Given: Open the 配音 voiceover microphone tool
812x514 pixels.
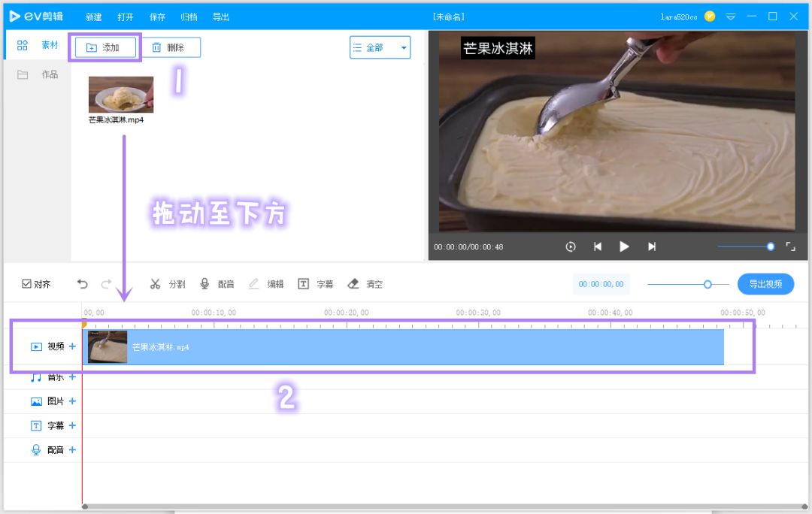Looking at the screenshot, I should pos(216,284).
